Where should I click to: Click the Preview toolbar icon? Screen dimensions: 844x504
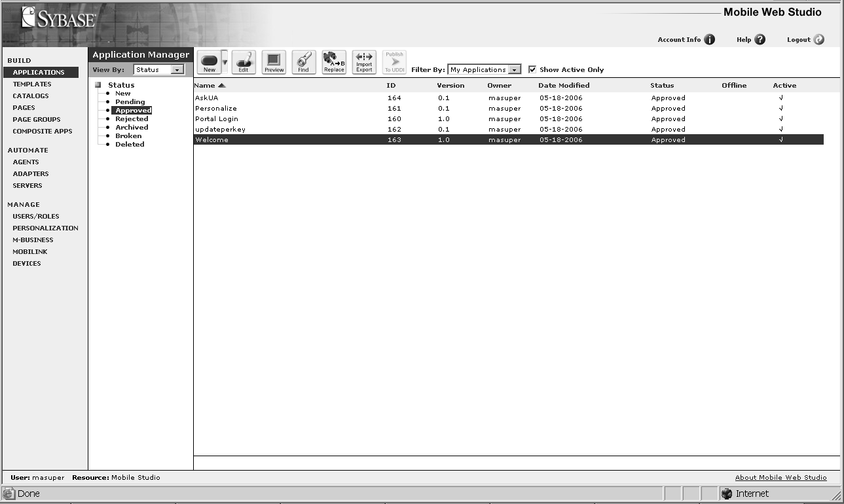point(274,62)
